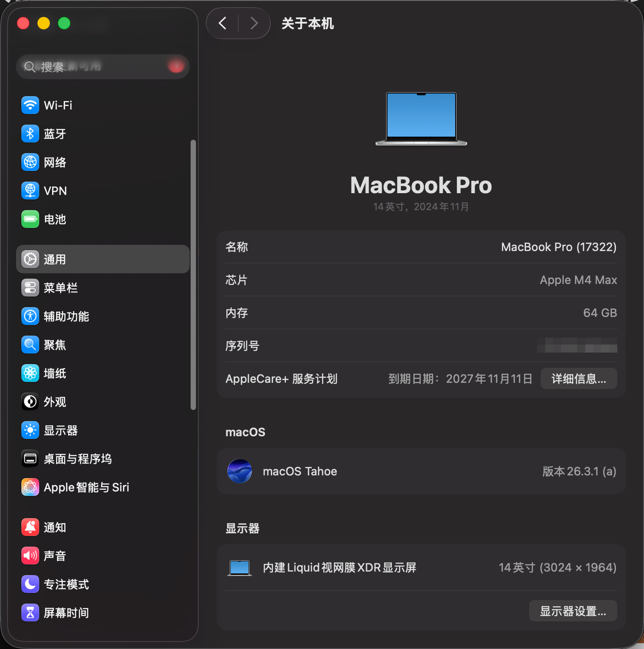Select the 通知 sidebar label

pyautogui.click(x=55, y=527)
